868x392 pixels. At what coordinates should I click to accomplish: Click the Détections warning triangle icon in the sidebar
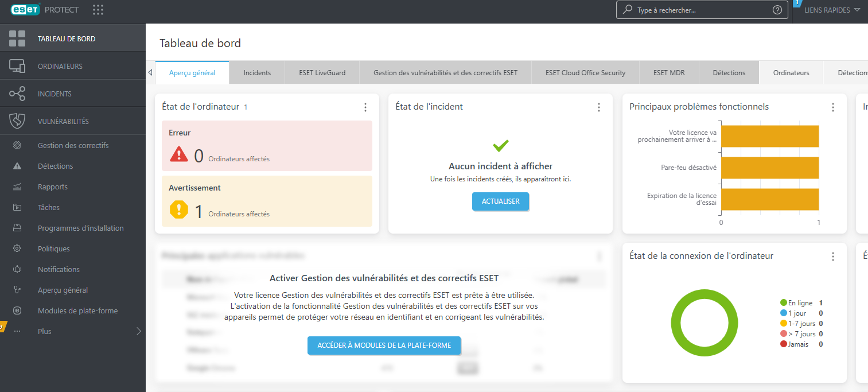17,166
